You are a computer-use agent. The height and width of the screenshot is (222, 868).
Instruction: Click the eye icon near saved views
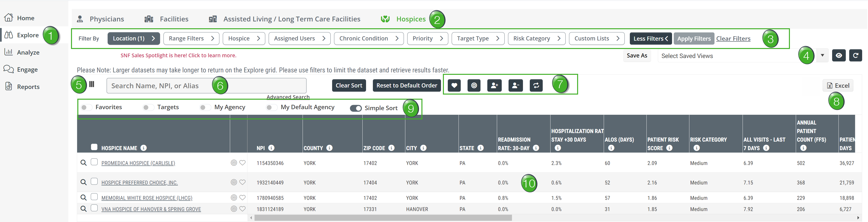(x=838, y=56)
